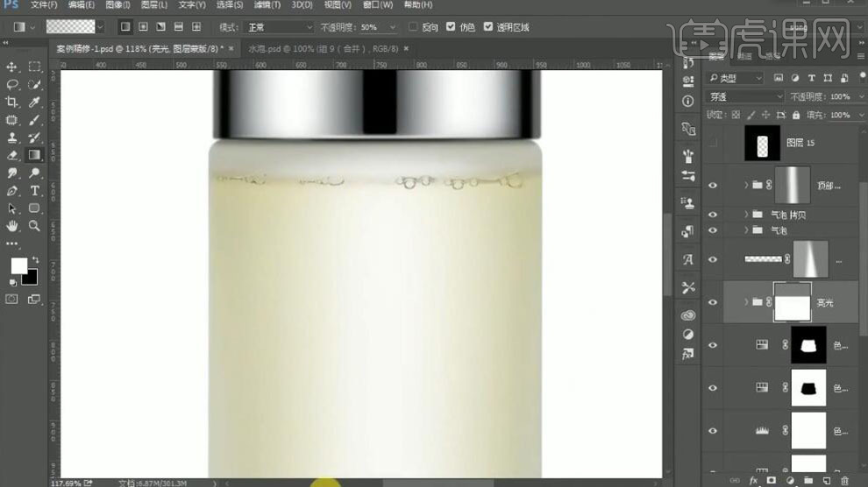Create new group folder icon
This screenshot has height=487, width=868.
pos(808,480)
